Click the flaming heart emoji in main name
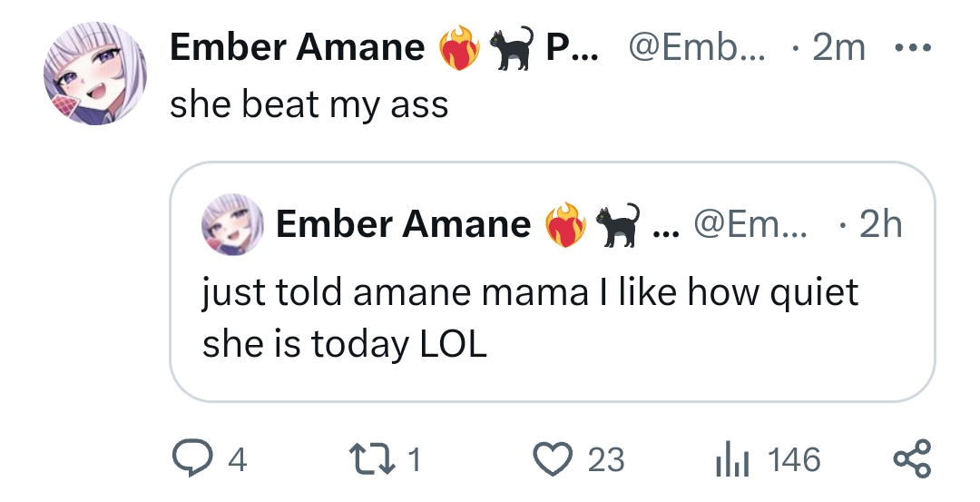The image size is (980, 502). coord(459,49)
